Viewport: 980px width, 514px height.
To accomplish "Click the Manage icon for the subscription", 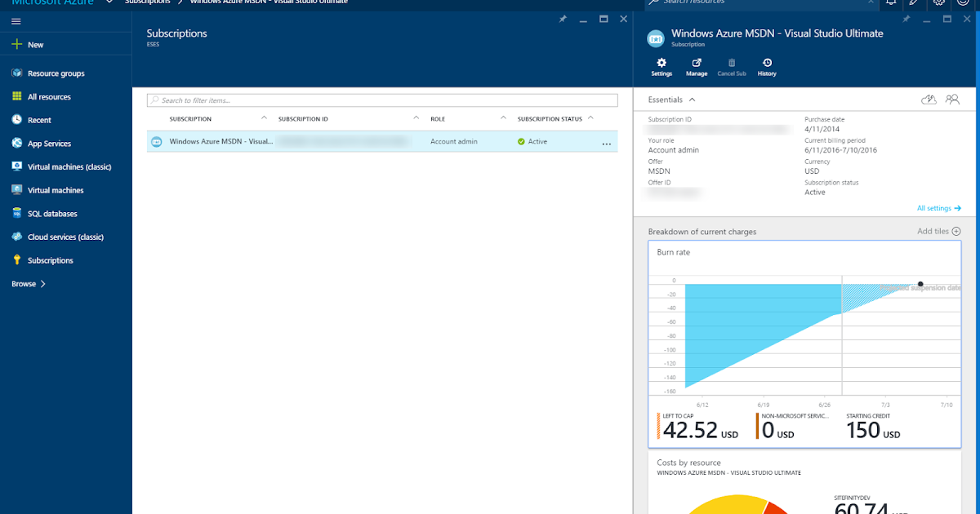I will (x=696, y=65).
